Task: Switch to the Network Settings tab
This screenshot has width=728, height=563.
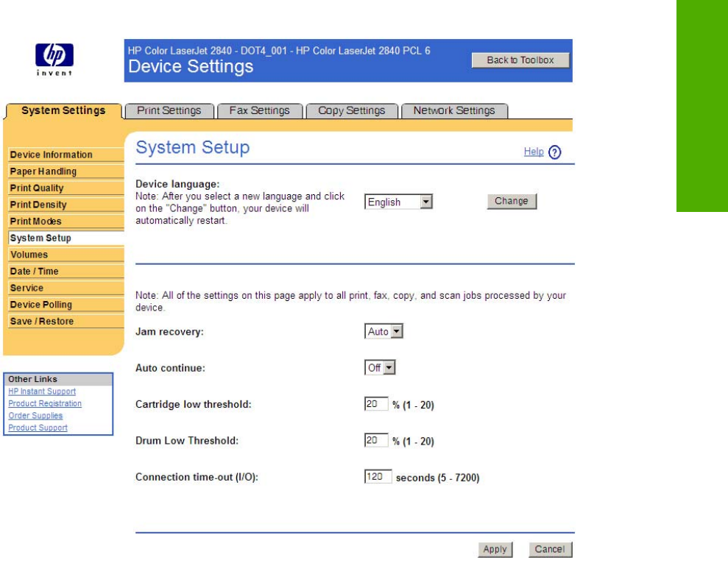Action: pos(454,111)
